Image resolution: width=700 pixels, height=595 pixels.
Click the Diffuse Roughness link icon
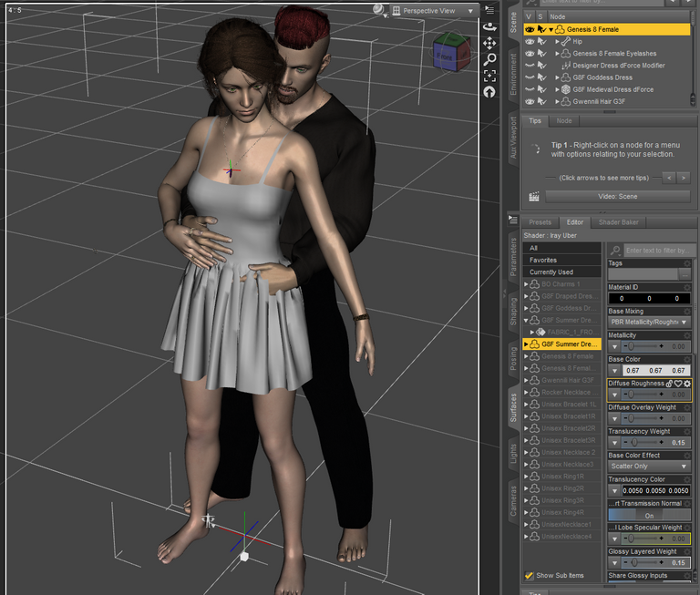coord(669,384)
